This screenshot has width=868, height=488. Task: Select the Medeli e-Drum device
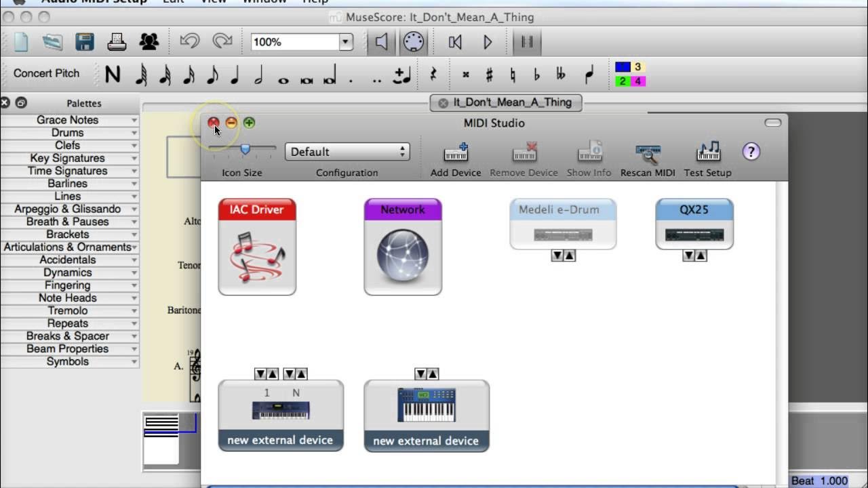coord(563,224)
